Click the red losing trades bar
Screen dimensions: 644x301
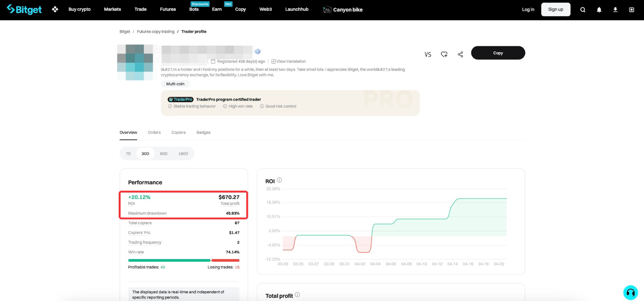[225, 260]
